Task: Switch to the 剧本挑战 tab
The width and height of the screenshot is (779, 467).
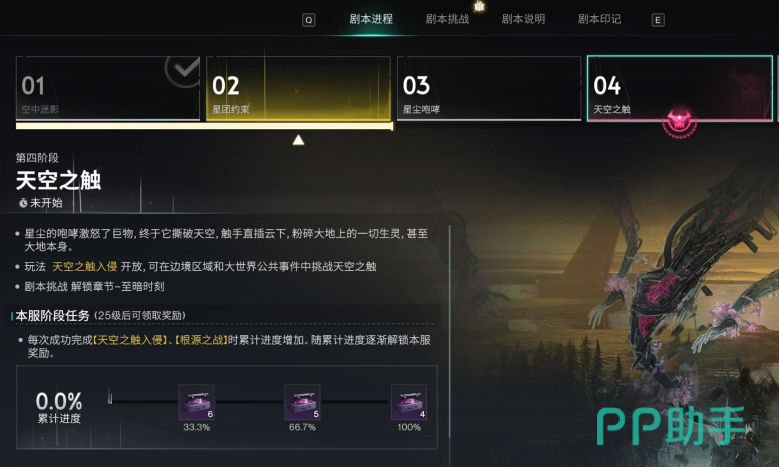Action: (447, 19)
